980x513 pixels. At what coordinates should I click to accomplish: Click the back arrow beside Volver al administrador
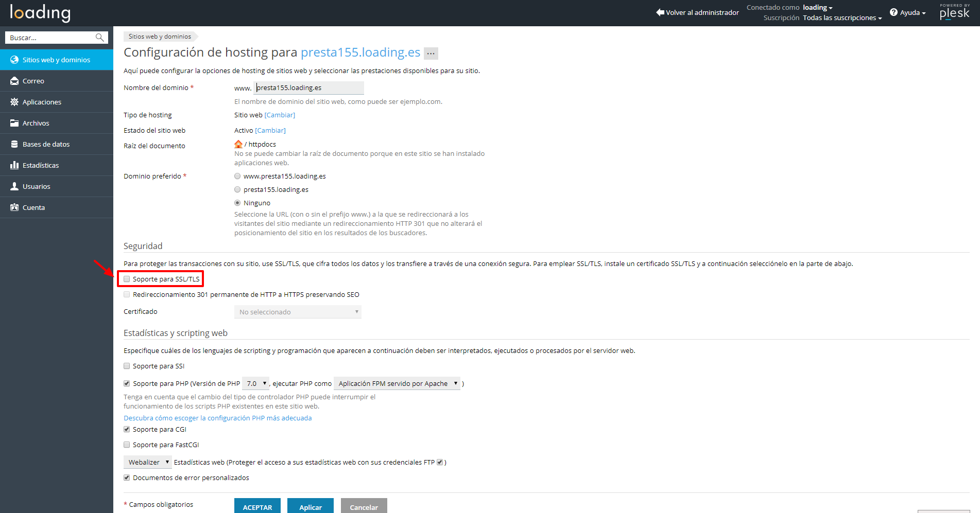coord(660,12)
